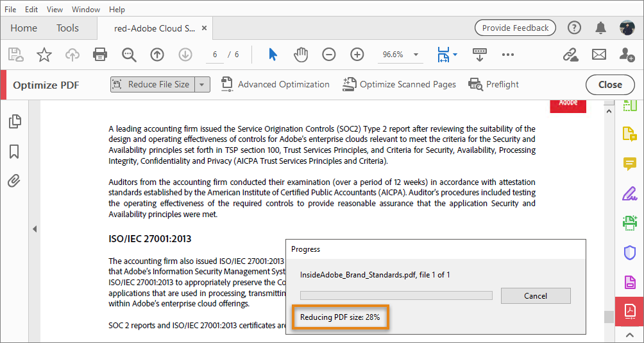Screen dimensions: 644x343
Task: Choose the Selection arrow tool
Action: pos(273,55)
